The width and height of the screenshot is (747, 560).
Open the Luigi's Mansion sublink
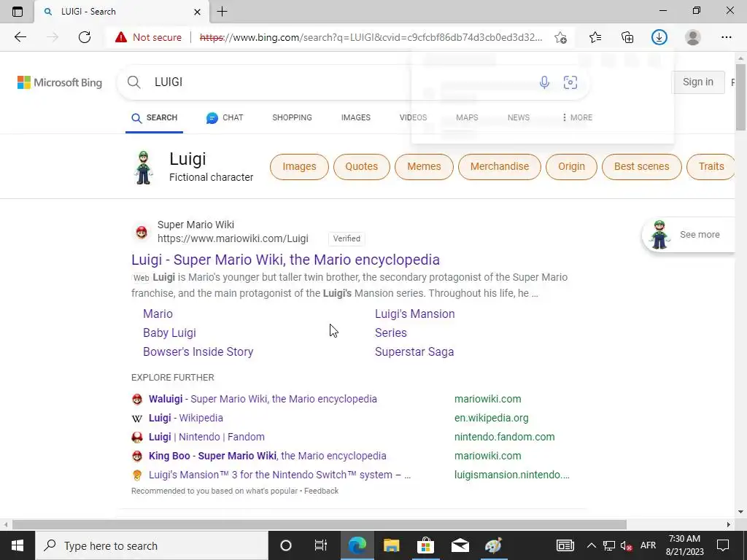click(415, 314)
